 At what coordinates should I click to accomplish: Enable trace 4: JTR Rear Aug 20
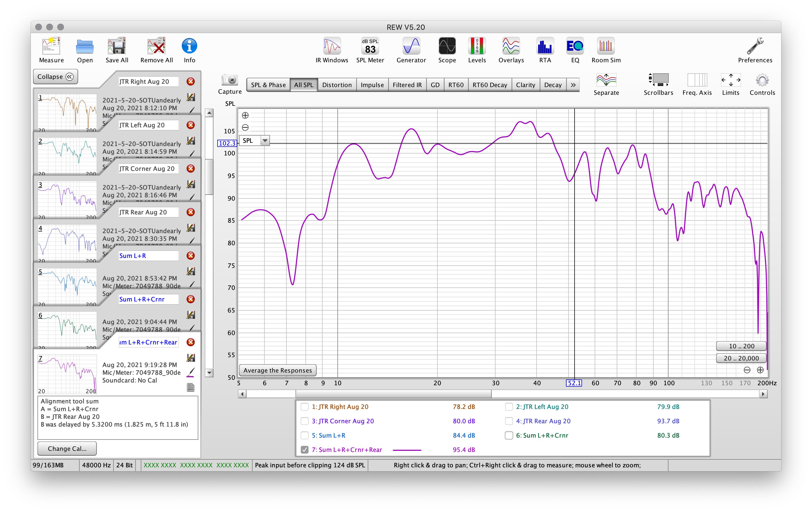tap(509, 421)
